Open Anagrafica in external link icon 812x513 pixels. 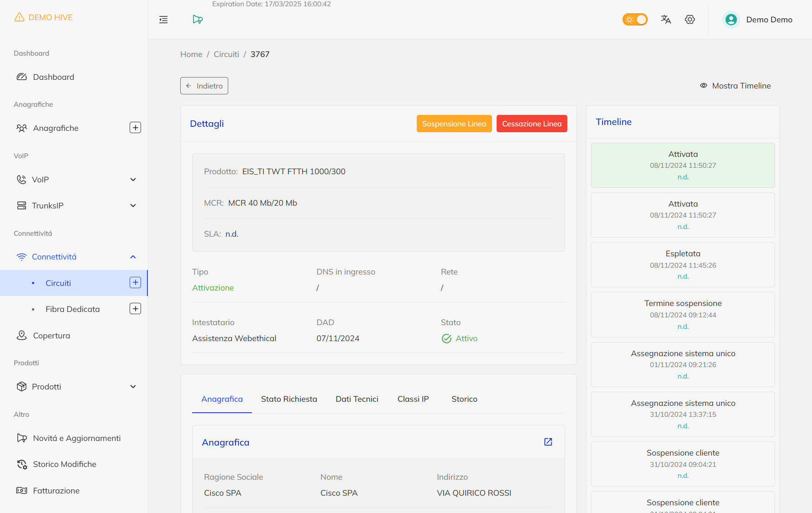548,442
